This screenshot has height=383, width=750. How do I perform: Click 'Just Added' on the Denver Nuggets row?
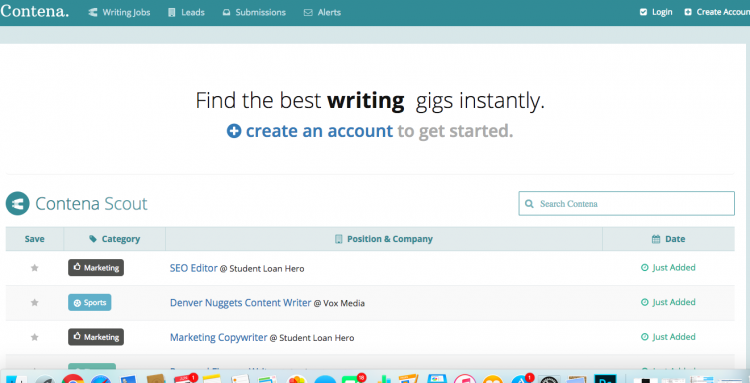[x=674, y=302]
